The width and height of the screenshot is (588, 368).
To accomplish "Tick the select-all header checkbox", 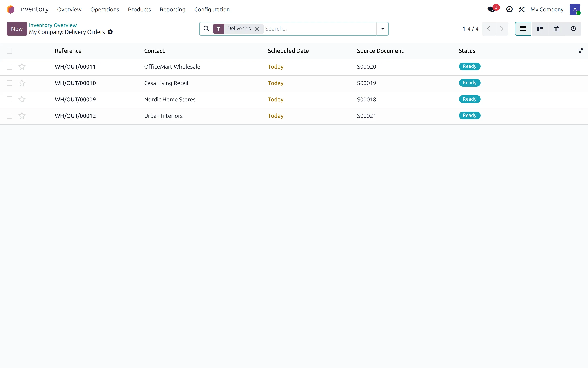I will (x=9, y=51).
